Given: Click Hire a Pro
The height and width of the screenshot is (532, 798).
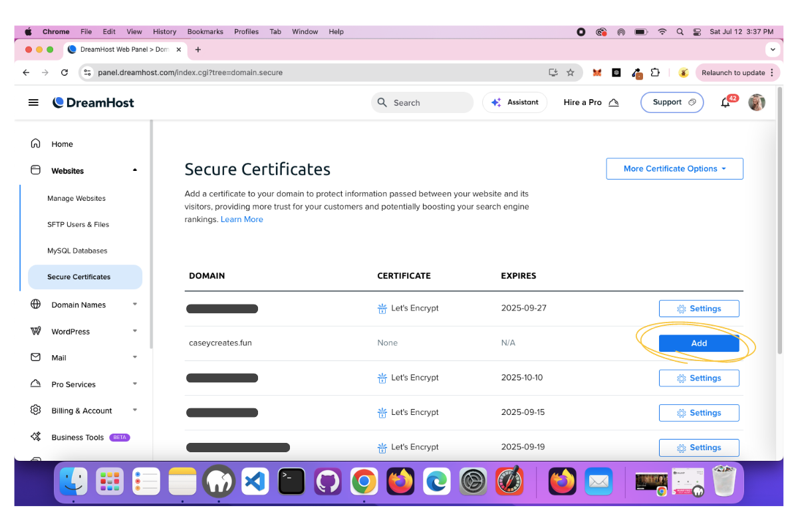Looking at the screenshot, I should click(x=591, y=102).
